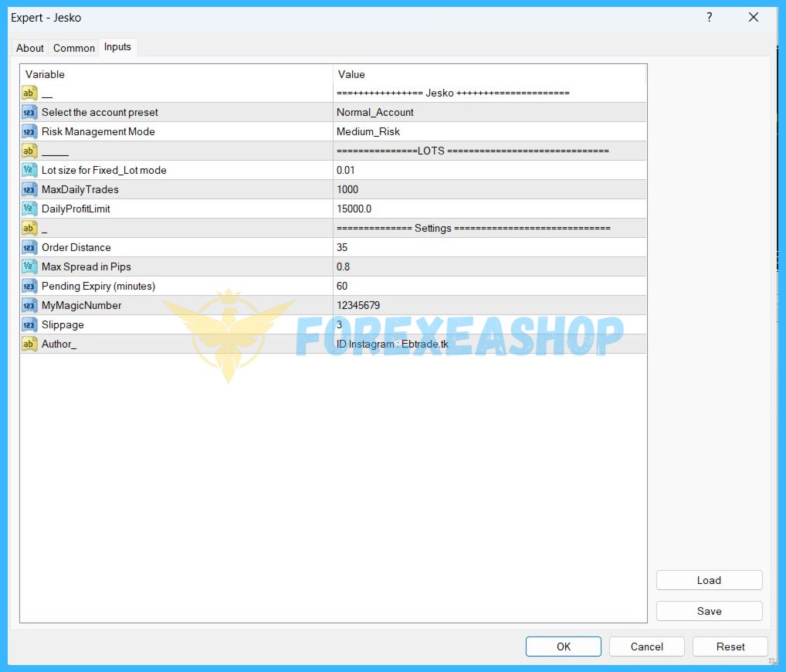The image size is (786, 672).
Task: Click the Variable column header
Action: (176, 74)
